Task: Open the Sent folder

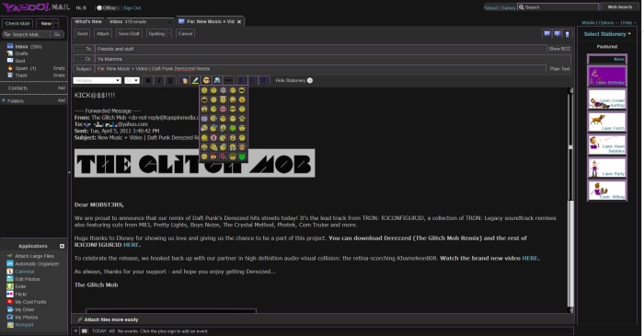Action: (20, 61)
